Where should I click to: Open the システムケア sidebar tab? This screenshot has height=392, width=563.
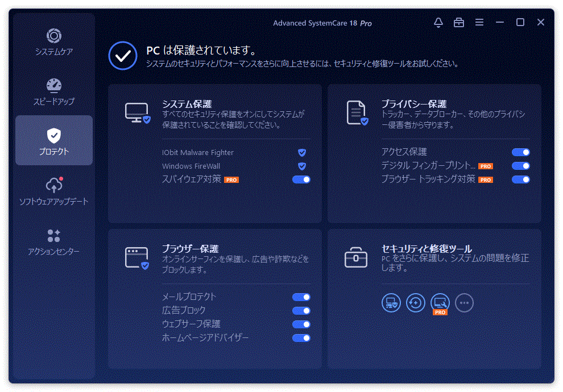point(54,42)
